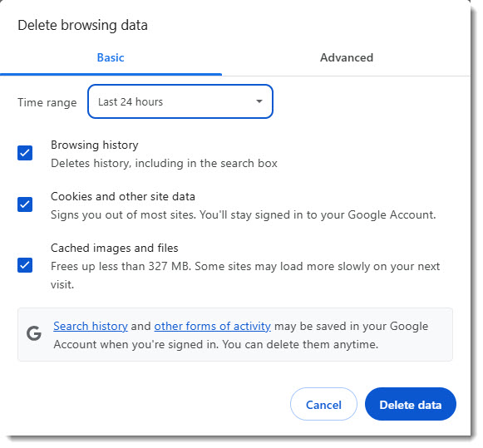
Task: Click the 'Cached images and files' label
Action: (x=115, y=249)
